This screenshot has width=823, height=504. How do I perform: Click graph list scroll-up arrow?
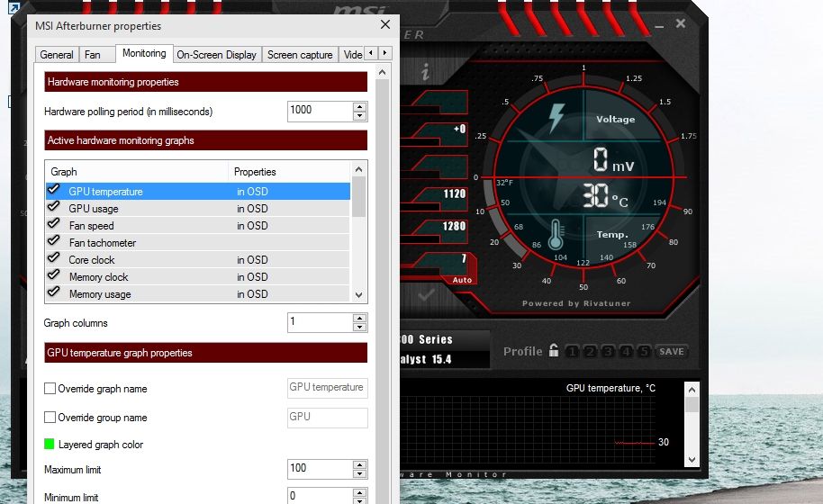[359, 169]
